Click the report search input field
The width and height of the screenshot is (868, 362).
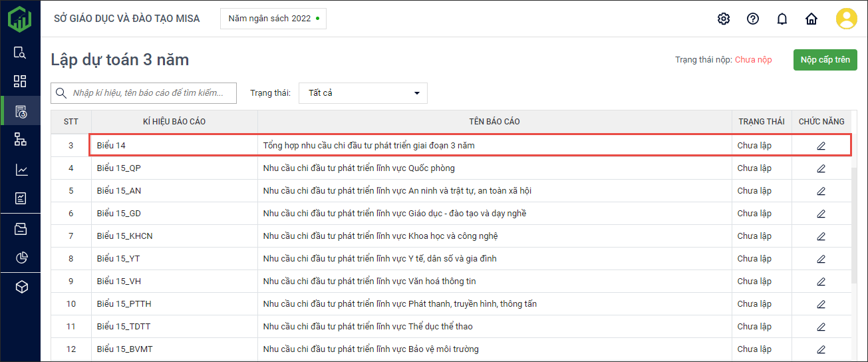pyautogui.click(x=152, y=93)
